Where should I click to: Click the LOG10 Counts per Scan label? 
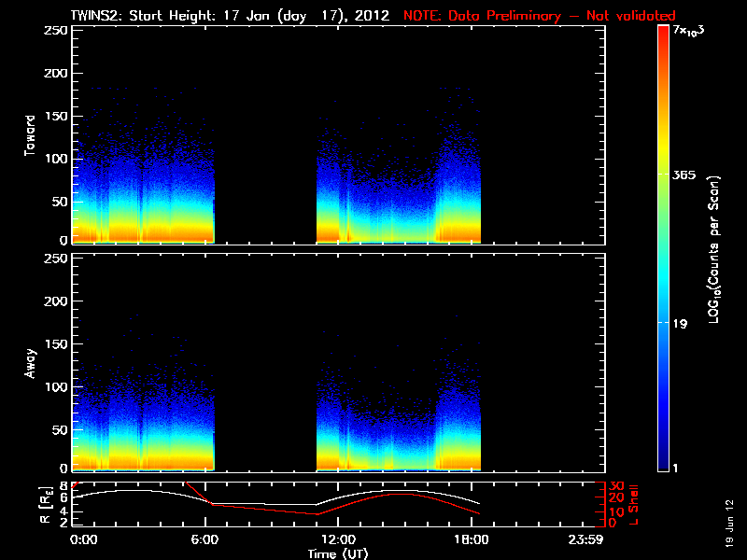click(713, 249)
